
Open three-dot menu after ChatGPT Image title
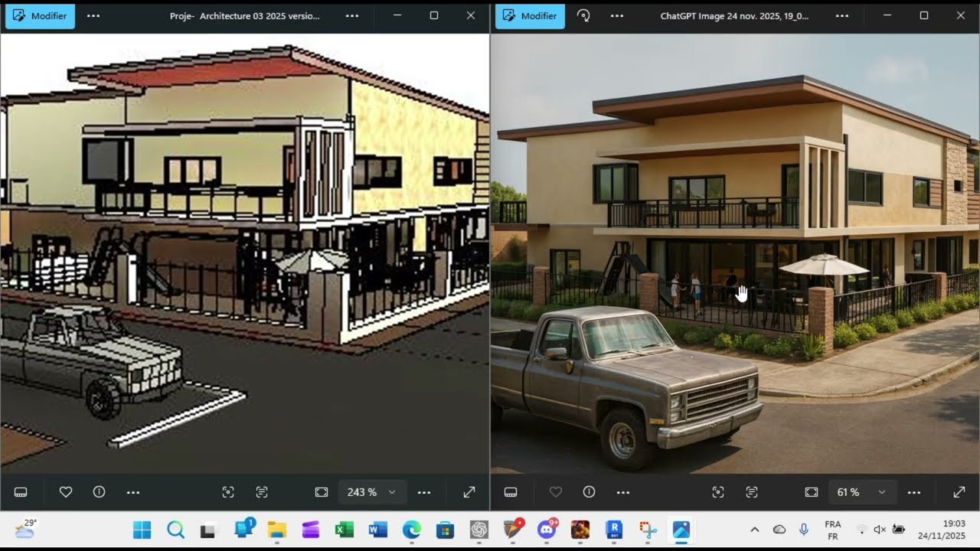click(x=841, y=16)
